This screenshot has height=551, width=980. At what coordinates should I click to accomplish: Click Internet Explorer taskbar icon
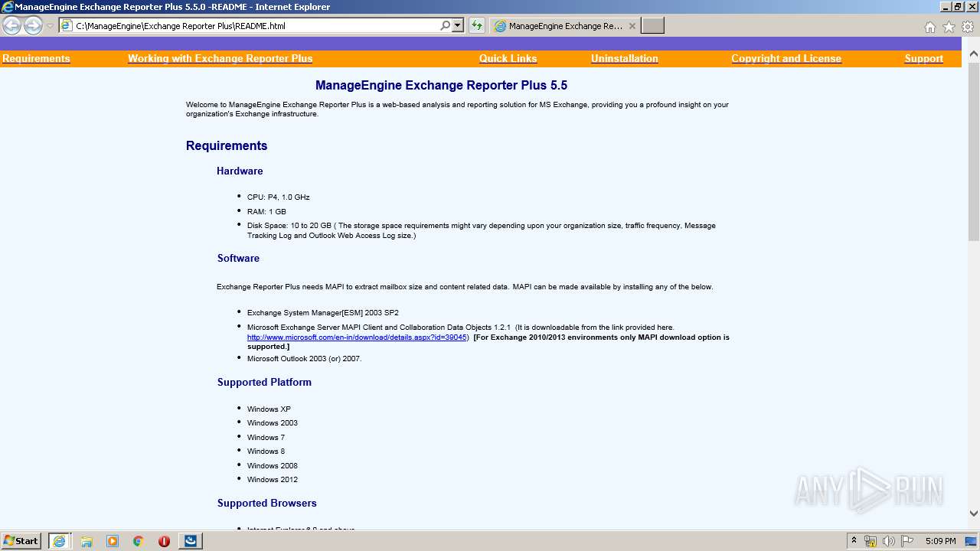[59, 541]
